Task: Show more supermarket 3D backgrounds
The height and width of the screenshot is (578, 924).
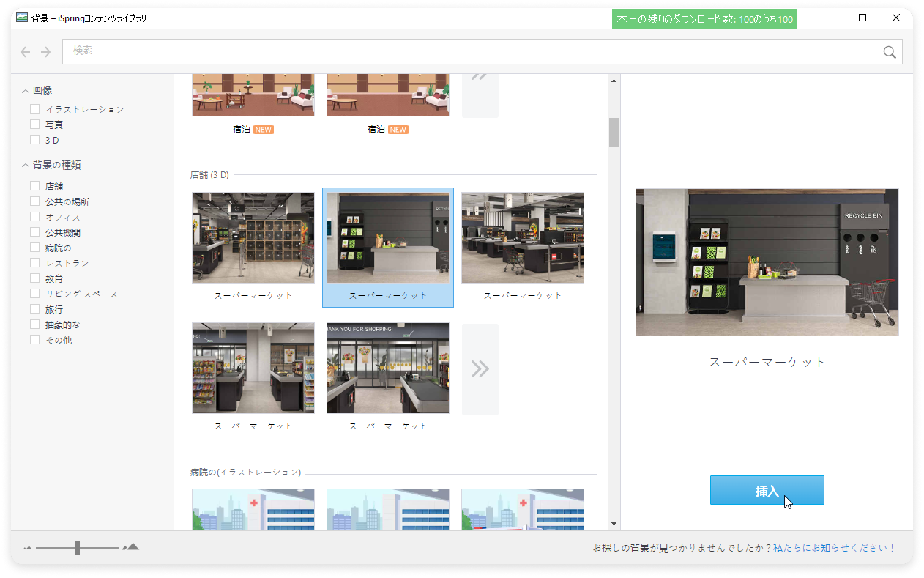Action: pyautogui.click(x=480, y=369)
